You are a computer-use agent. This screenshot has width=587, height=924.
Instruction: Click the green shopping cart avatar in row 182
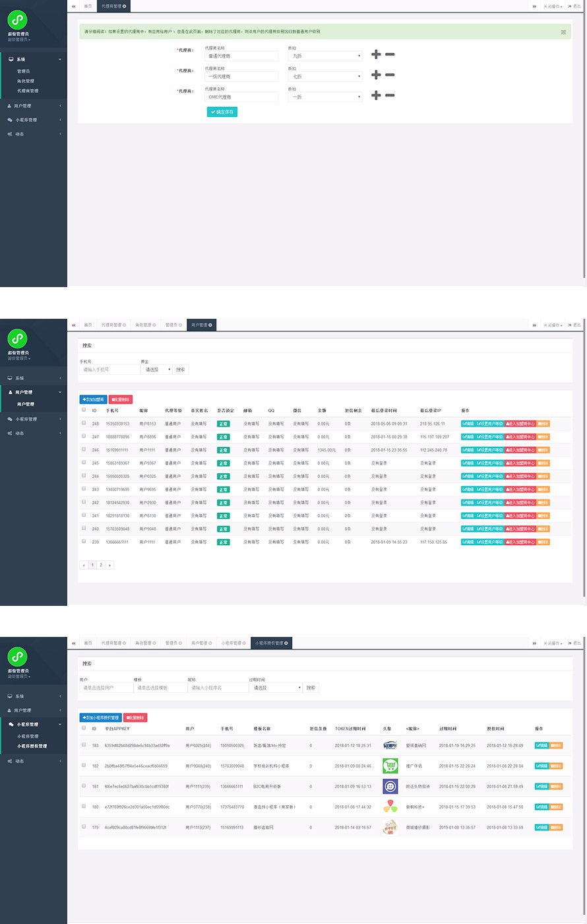[x=390, y=766]
